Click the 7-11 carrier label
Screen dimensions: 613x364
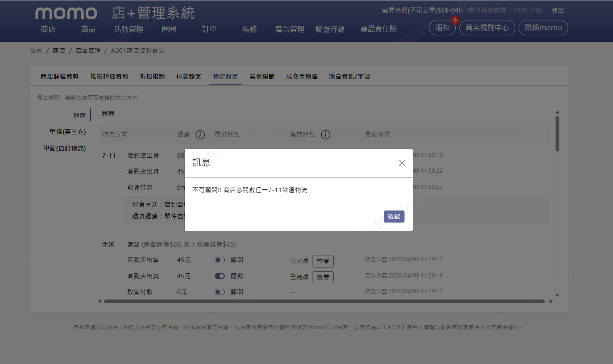pos(109,156)
